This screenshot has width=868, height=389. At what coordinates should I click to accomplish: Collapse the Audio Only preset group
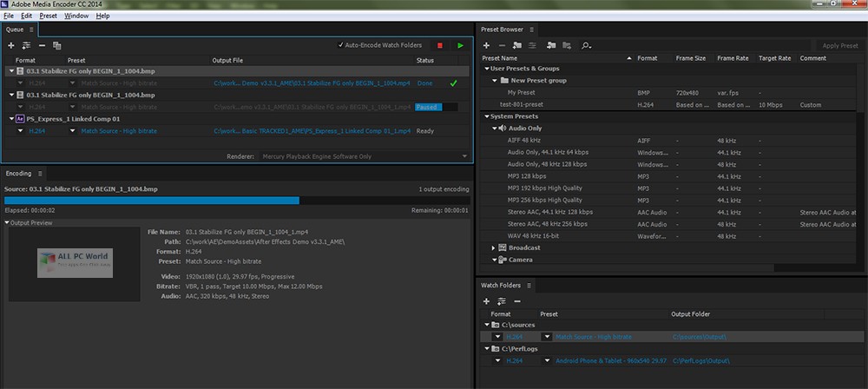pyautogui.click(x=495, y=128)
